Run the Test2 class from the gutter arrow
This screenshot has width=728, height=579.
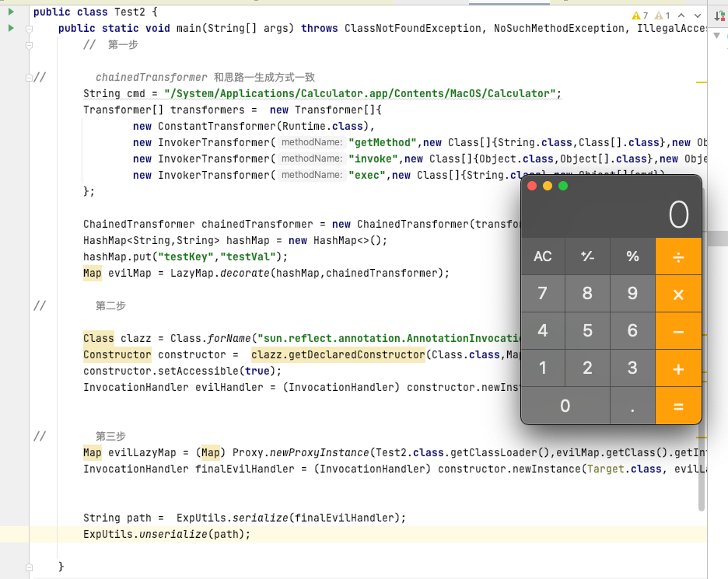tap(11, 12)
